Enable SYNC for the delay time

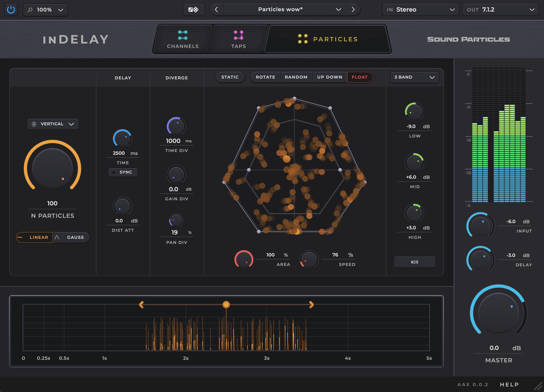123,172
